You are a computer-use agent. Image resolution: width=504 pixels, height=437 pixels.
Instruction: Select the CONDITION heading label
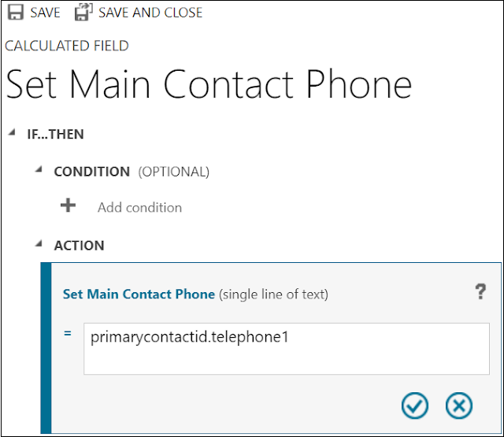coord(92,172)
